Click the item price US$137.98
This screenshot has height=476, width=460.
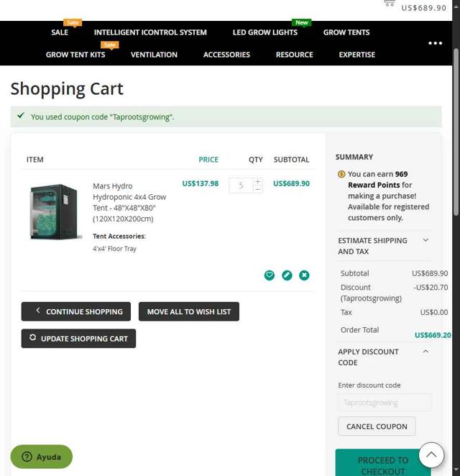(x=201, y=183)
